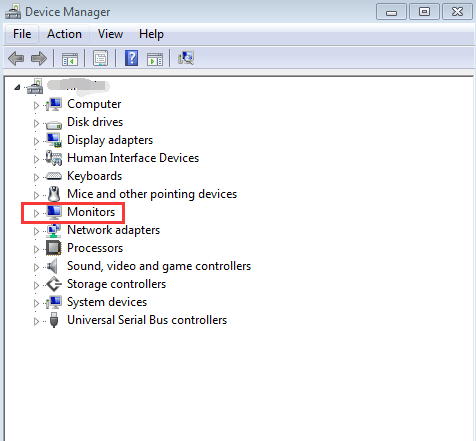476x441 pixels.
Task: Open the File menu
Action: [22, 34]
